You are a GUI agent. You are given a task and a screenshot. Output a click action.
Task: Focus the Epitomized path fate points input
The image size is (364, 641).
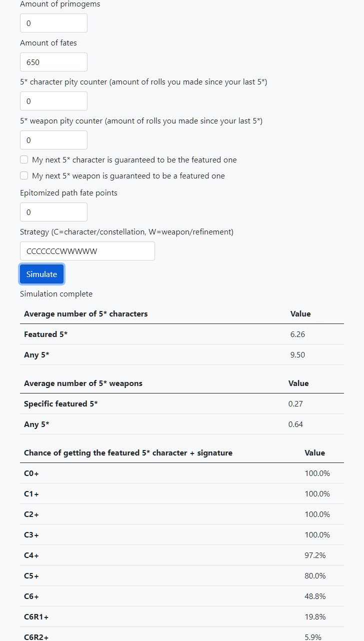click(x=53, y=212)
